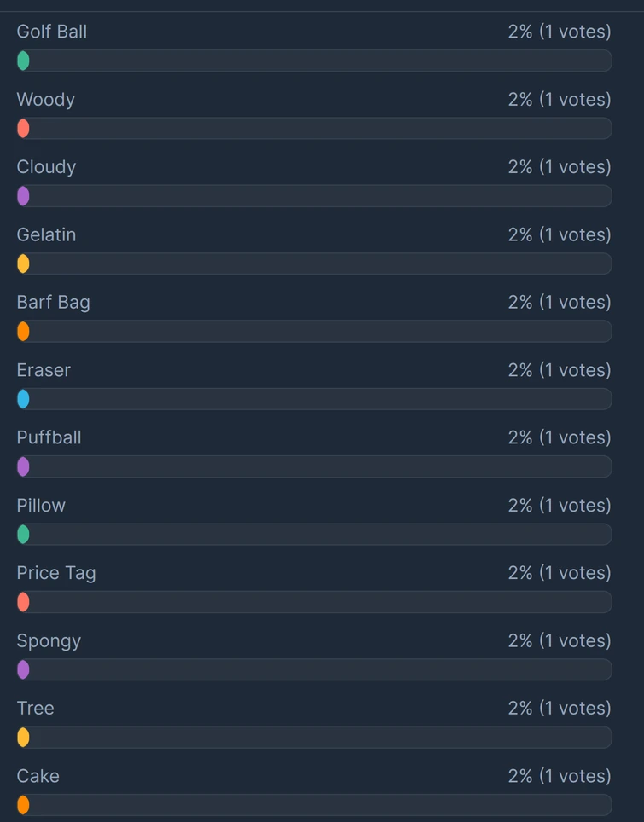Click the Tree option label
Image resolution: width=644 pixels, height=822 pixels.
coord(35,709)
